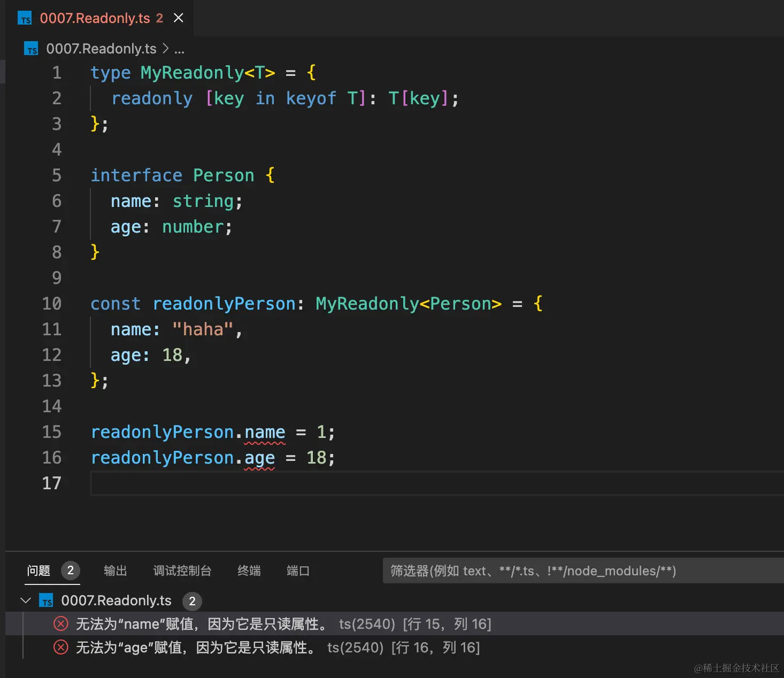Switch to the 终端 terminal tab
The height and width of the screenshot is (678, 784).
click(x=249, y=571)
